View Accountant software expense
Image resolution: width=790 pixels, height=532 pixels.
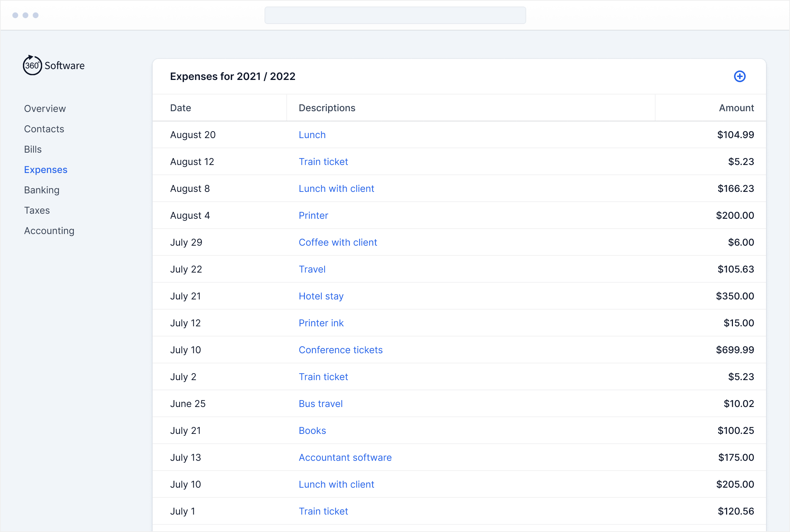click(345, 458)
